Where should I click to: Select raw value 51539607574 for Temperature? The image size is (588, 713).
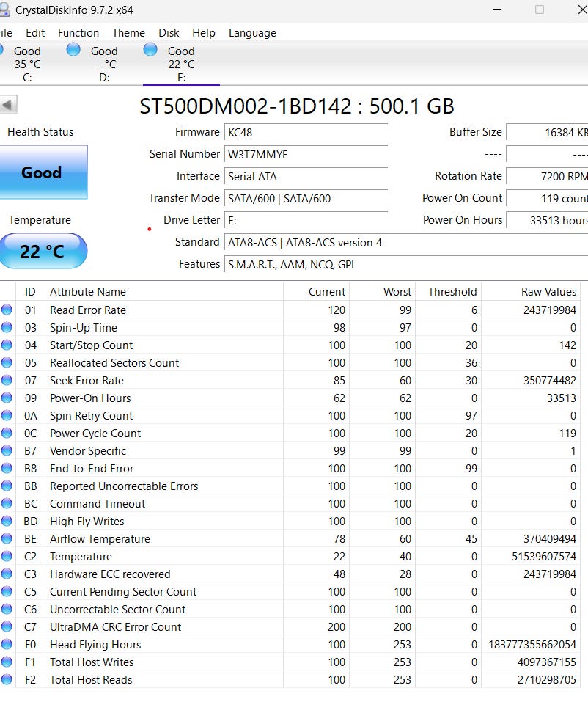544,557
